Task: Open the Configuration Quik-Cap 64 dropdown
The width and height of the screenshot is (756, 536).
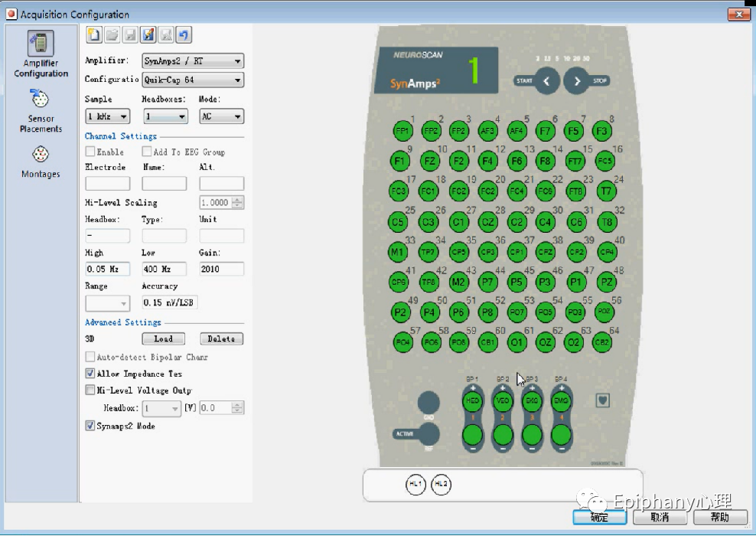Action: [193, 80]
